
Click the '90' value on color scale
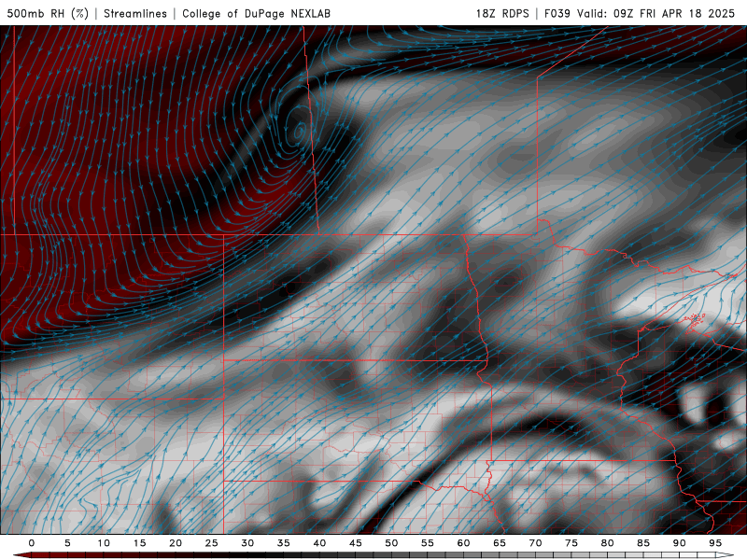[679, 543]
